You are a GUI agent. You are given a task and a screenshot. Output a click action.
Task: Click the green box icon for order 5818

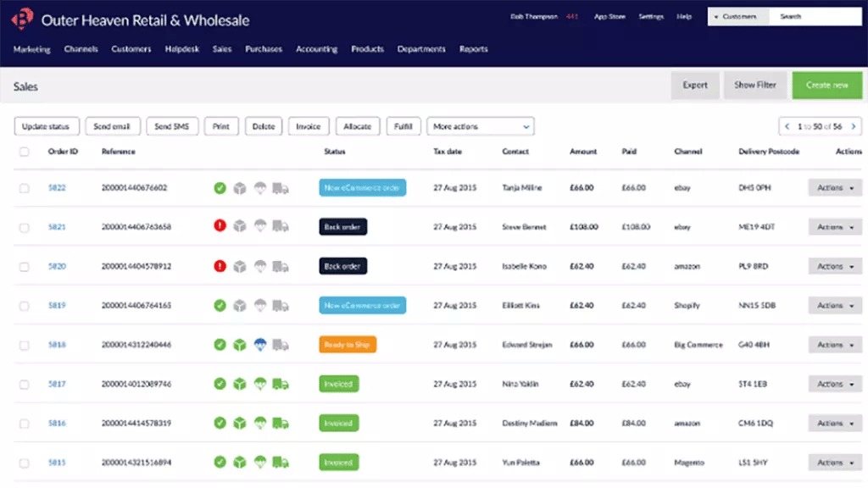pyautogui.click(x=240, y=345)
